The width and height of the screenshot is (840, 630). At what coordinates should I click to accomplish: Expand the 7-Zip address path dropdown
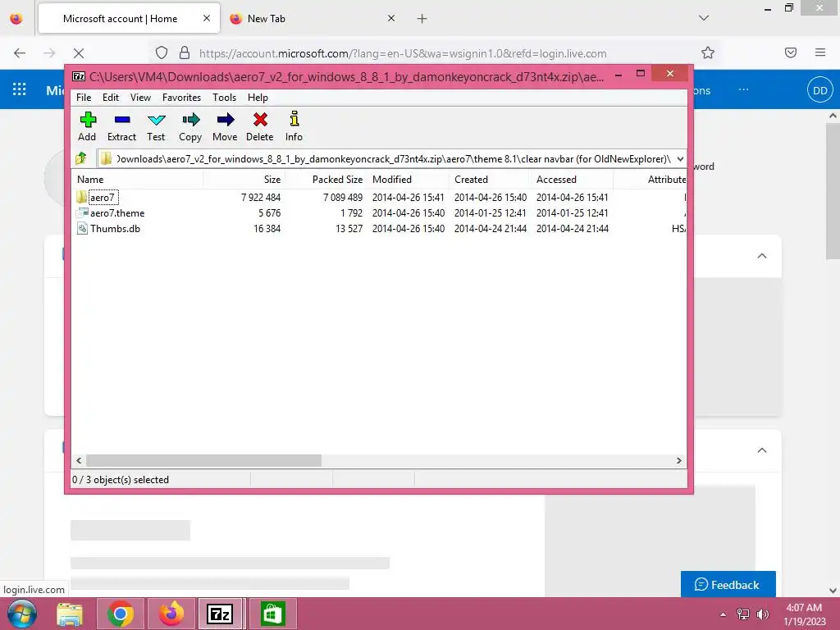[680, 159]
